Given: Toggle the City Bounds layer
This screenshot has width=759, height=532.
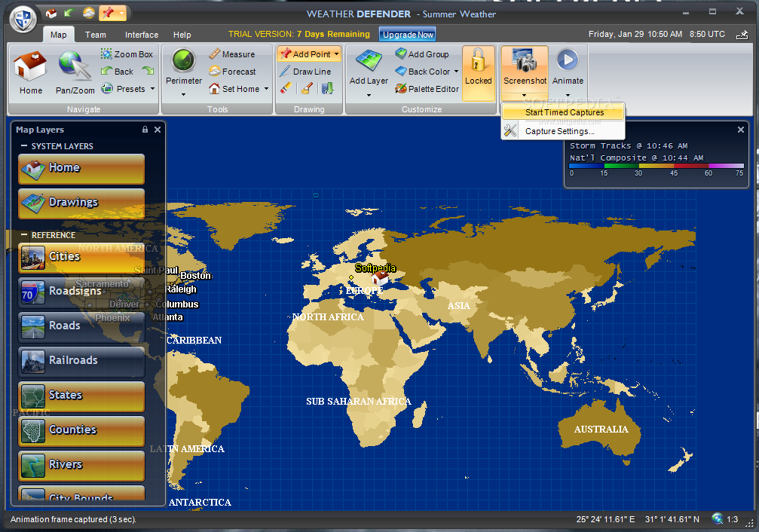Looking at the screenshot, I should point(81,494).
